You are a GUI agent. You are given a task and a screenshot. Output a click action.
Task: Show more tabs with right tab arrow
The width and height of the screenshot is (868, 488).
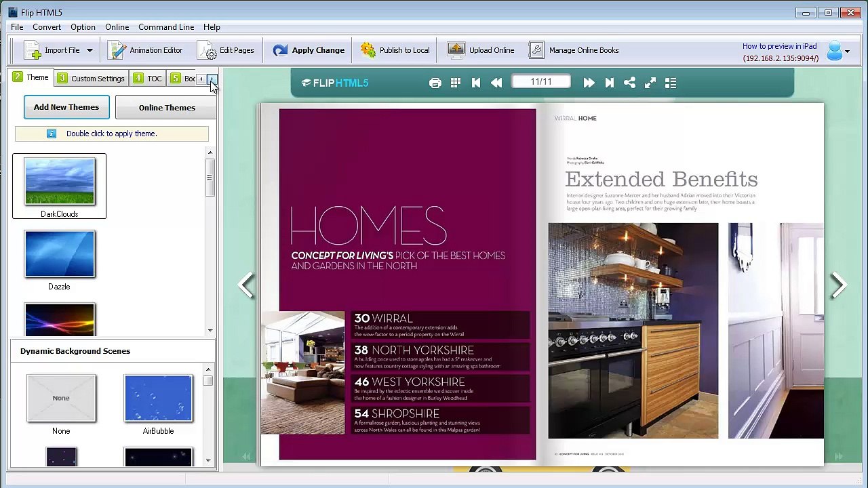(x=212, y=79)
